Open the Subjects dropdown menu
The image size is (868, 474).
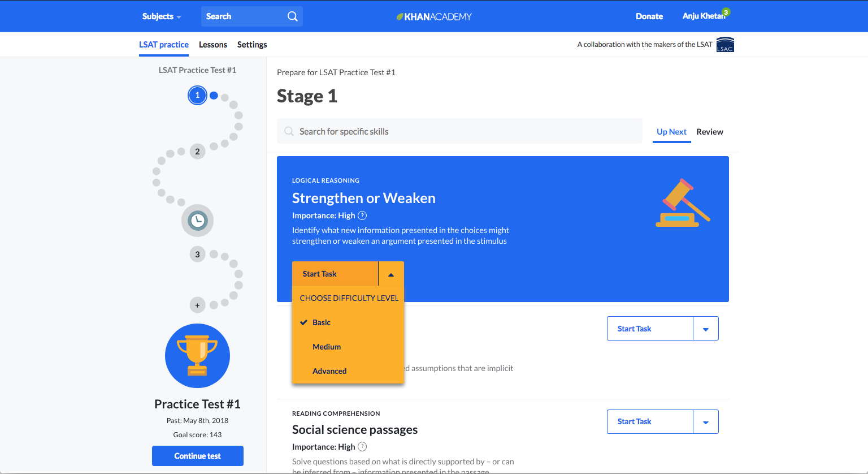pyautogui.click(x=162, y=16)
